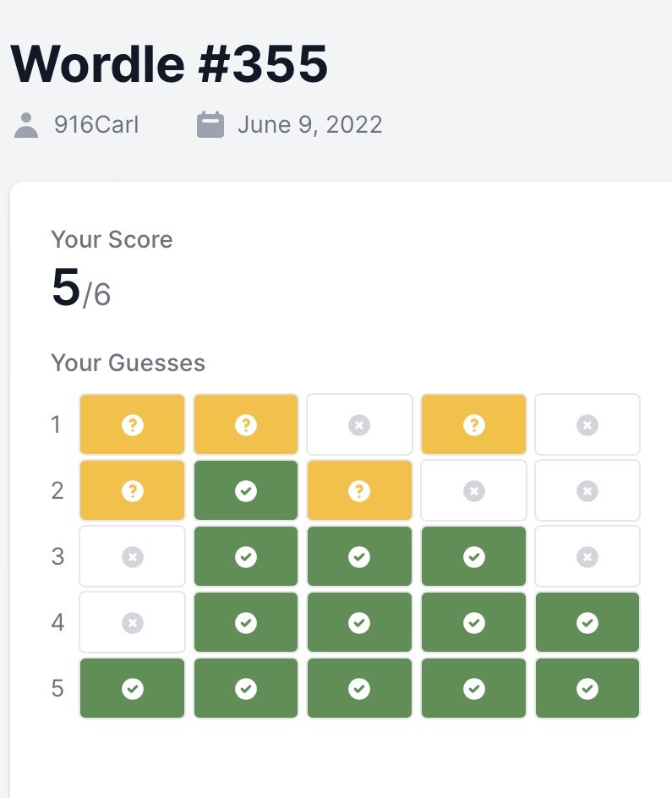Click middle green check tile in guess 5
Screen dimensions: 672x798
(x=359, y=688)
